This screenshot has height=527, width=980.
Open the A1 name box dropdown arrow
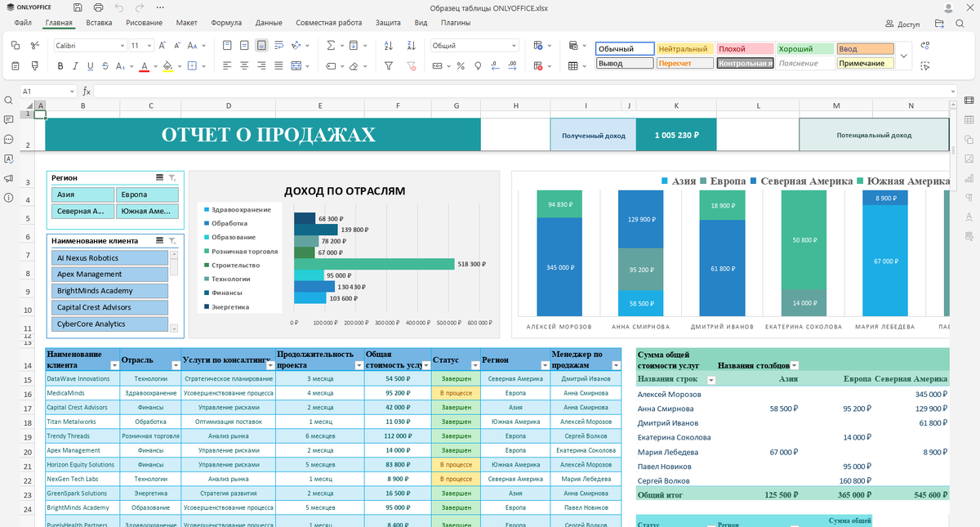[71, 92]
